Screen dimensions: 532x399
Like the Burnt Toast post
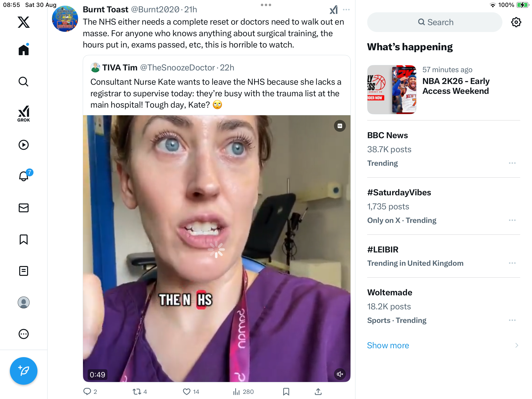tap(187, 392)
